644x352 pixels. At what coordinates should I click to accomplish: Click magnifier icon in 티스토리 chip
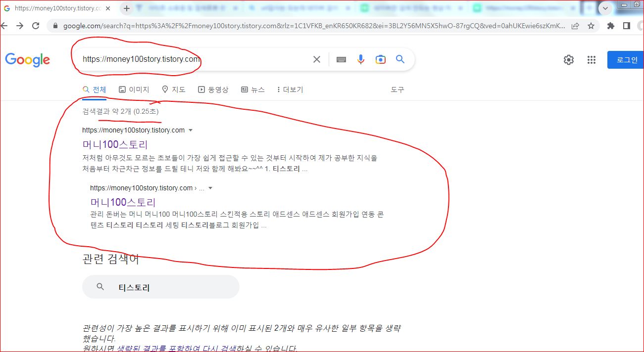pyautogui.click(x=100, y=287)
